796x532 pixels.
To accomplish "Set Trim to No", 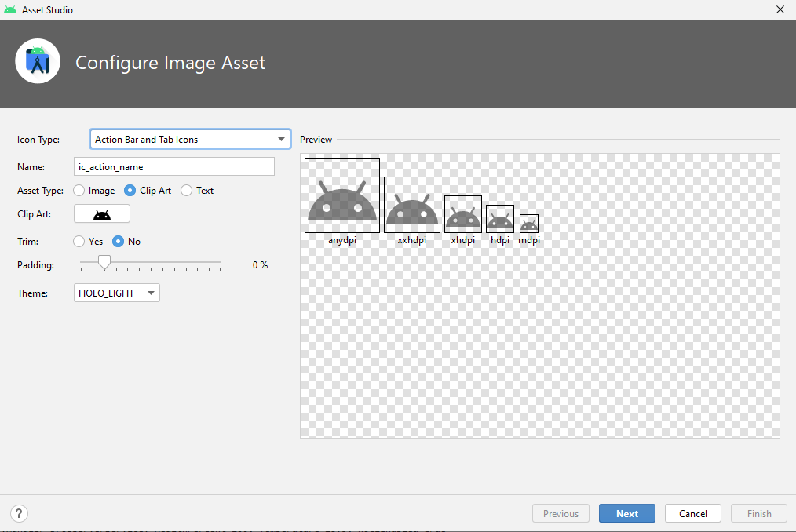I will [118, 241].
